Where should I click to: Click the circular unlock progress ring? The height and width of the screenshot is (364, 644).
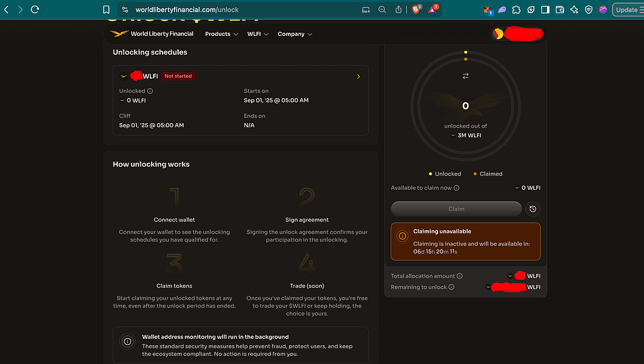point(465,106)
